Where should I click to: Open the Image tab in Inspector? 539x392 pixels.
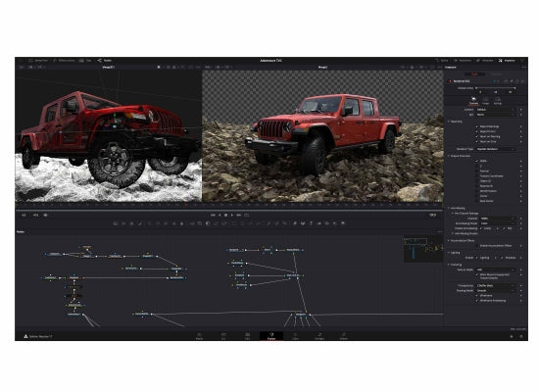pos(486,101)
